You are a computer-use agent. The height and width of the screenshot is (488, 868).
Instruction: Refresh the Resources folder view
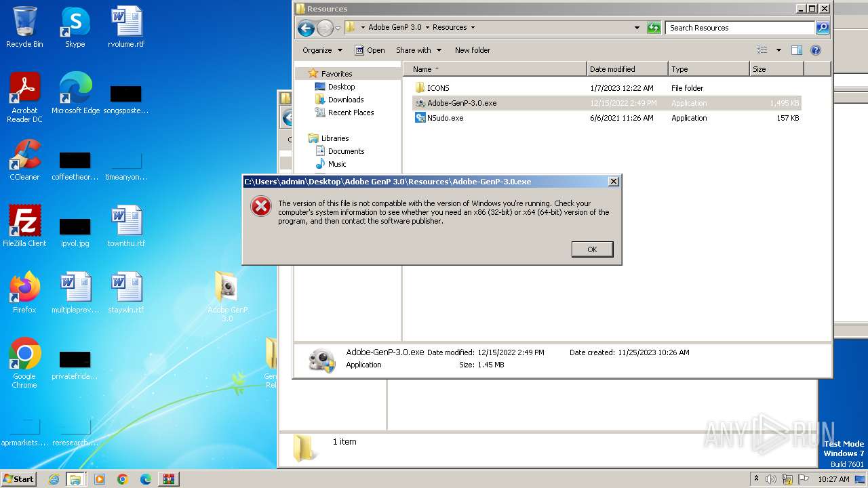point(654,28)
